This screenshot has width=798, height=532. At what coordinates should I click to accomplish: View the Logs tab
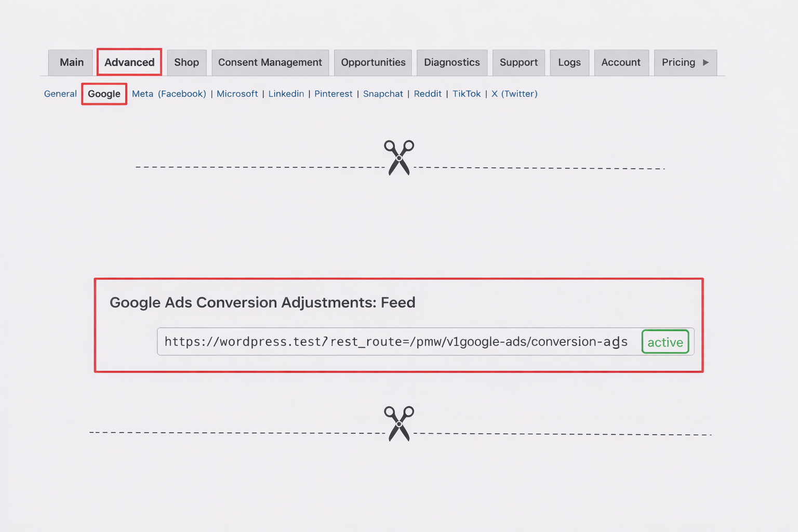pos(569,62)
